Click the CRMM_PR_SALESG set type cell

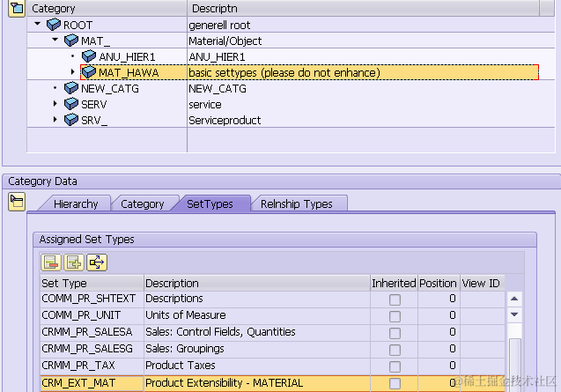92,349
